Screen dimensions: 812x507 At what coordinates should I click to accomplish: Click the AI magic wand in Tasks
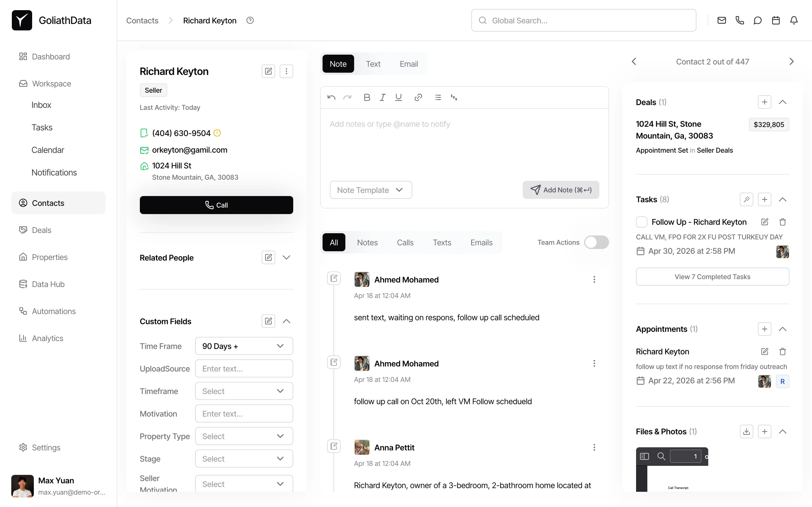tap(746, 199)
